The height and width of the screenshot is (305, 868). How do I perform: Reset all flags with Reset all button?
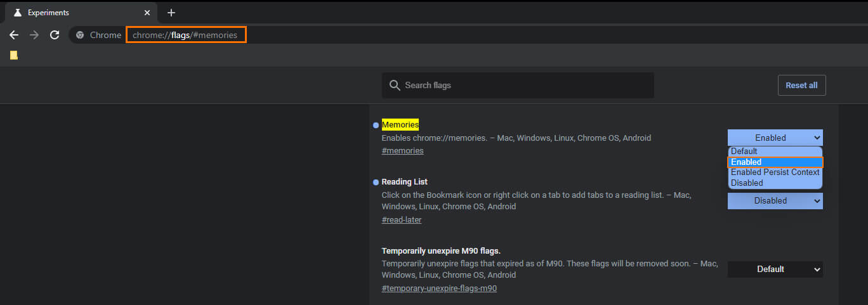[801, 85]
